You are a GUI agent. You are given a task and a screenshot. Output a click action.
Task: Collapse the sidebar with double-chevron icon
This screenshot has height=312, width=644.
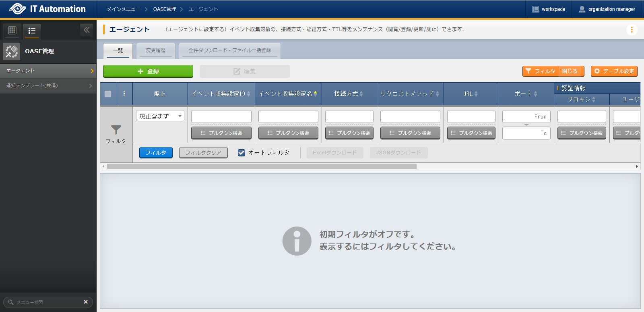pos(87,30)
